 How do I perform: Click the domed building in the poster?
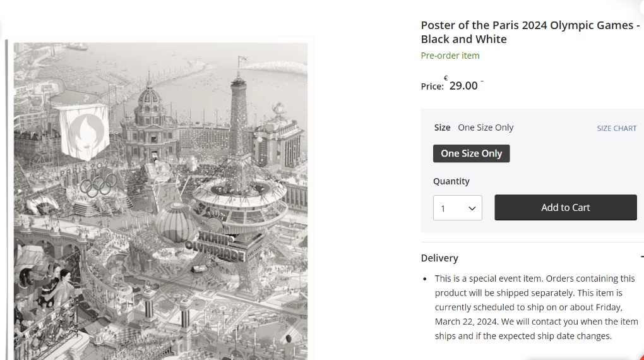[x=149, y=101]
